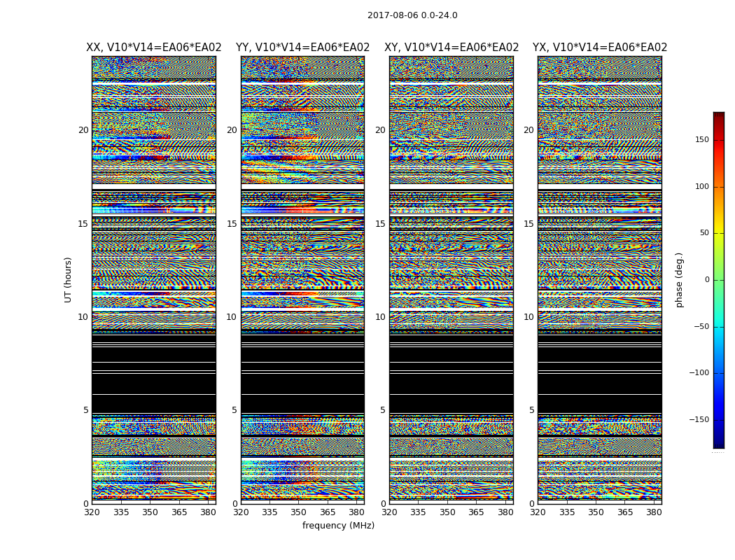Click the 5 hour tick of YX plot
Image resolution: width=735 pixels, height=560 pixels.
pos(531,410)
